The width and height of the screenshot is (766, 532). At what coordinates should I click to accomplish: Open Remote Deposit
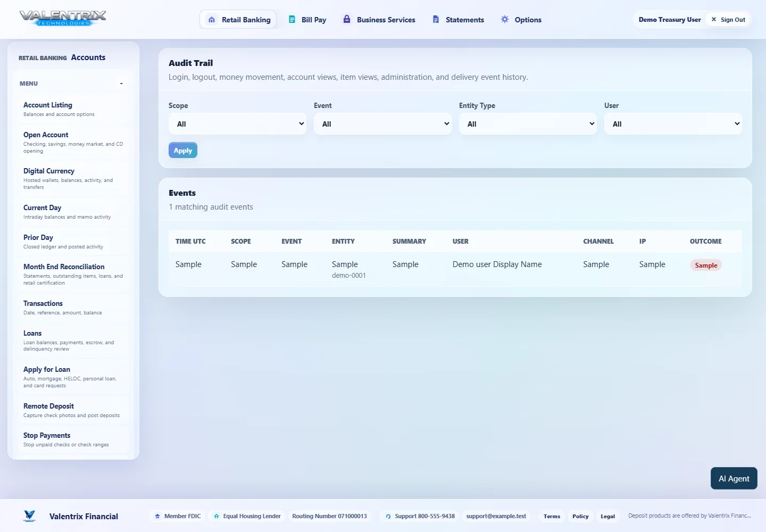[x=73, y=410]
